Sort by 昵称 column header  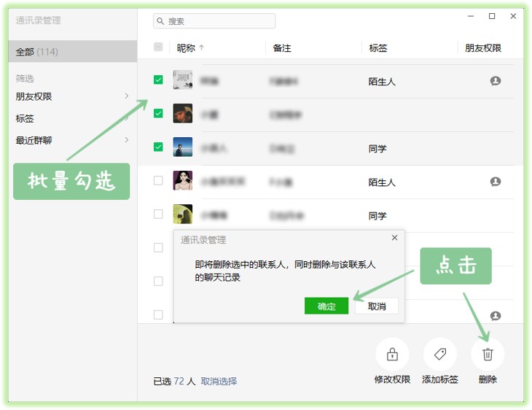(x=186, y=48)
